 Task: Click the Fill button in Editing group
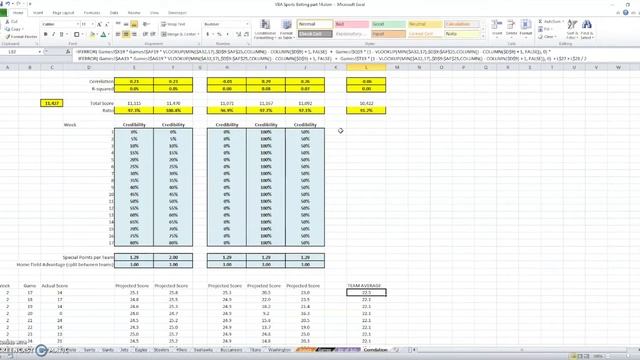tap(544, 29)
